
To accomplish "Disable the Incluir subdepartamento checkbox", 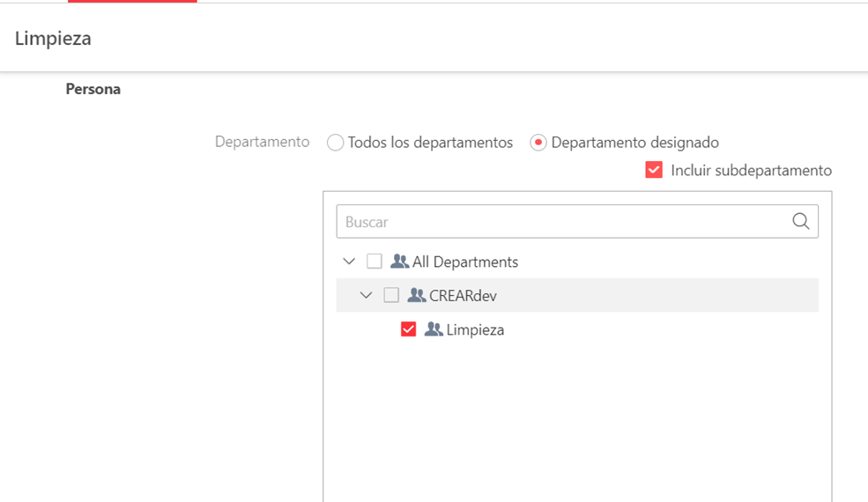I will point(654,170).
